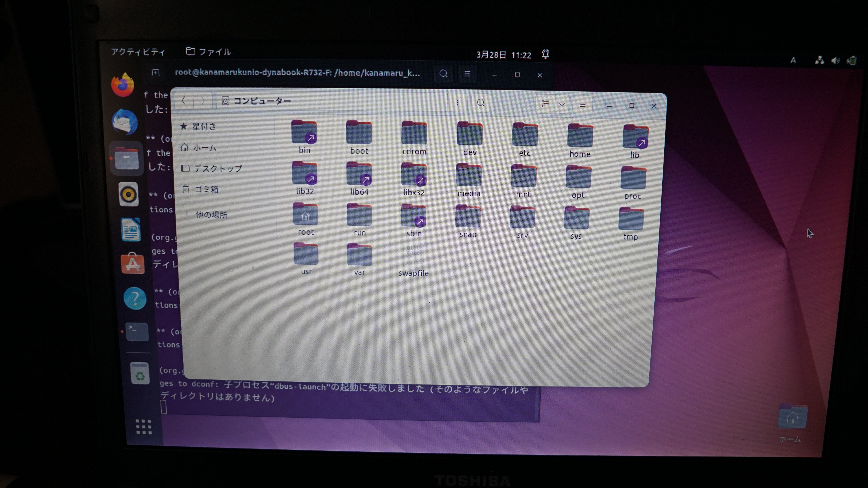The width and height of the screenshot is (868, 488).
Task: Open the bin folder
Action: pyautogui.click(x=304, y=137)
